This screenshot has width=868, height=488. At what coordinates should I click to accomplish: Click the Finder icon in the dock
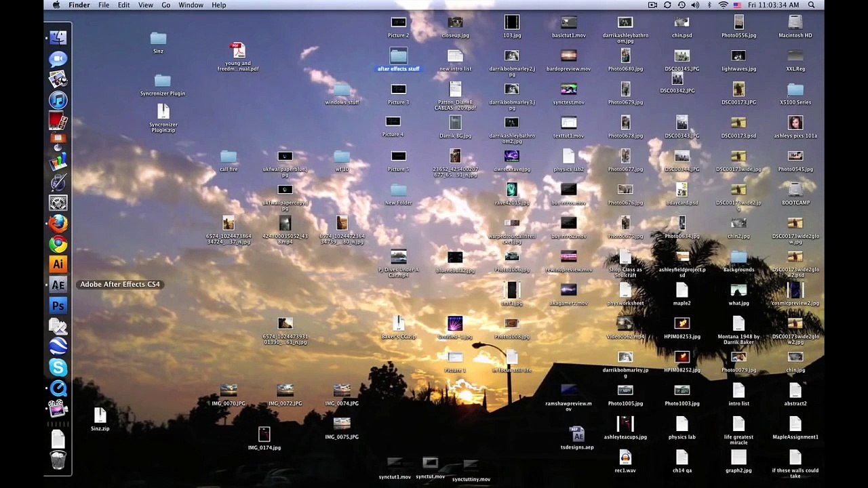pos(58,38)
